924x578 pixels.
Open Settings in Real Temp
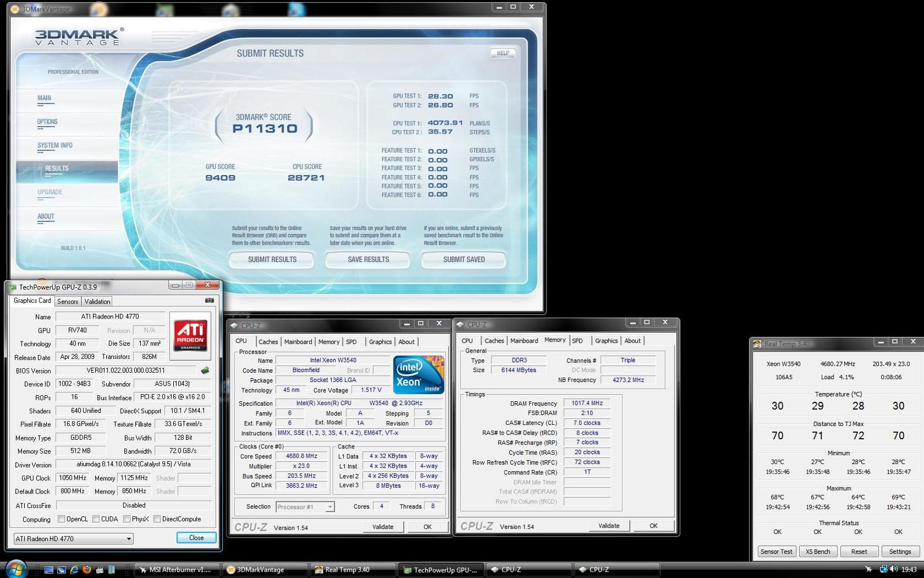pos(900,551)
